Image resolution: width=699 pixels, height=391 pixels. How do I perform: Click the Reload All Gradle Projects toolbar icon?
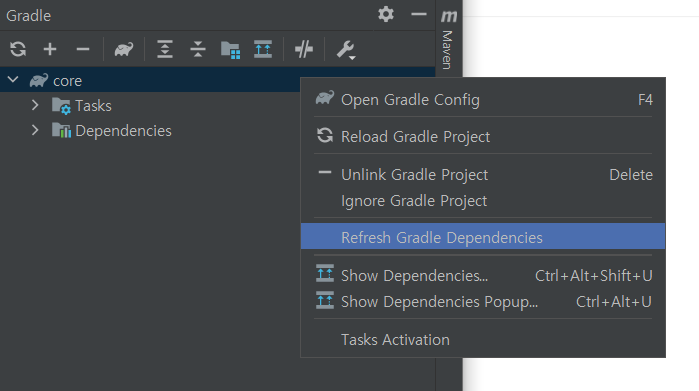pos(18,49)
